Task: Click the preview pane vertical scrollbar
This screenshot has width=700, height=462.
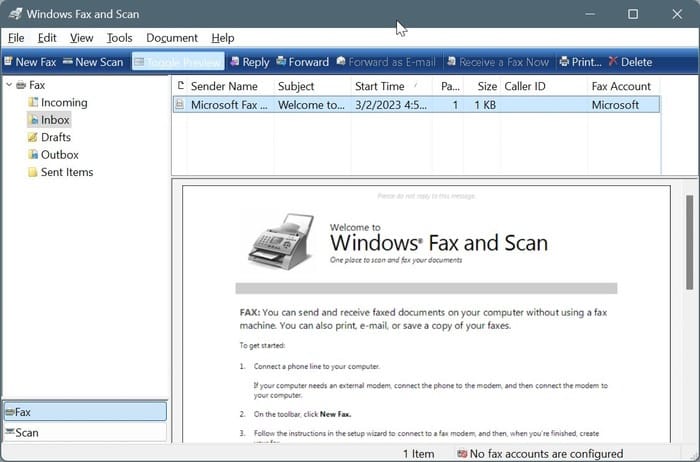Action: [689, 242]
